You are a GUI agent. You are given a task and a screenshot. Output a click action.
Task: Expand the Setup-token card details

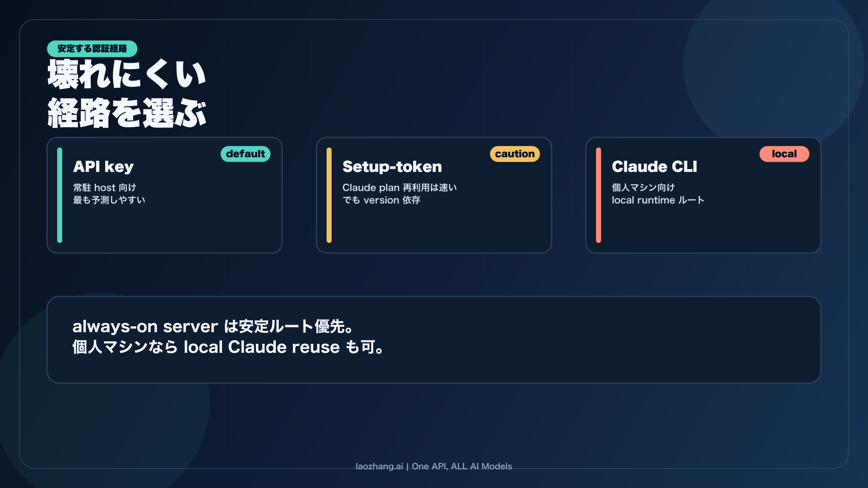(434, 194)
